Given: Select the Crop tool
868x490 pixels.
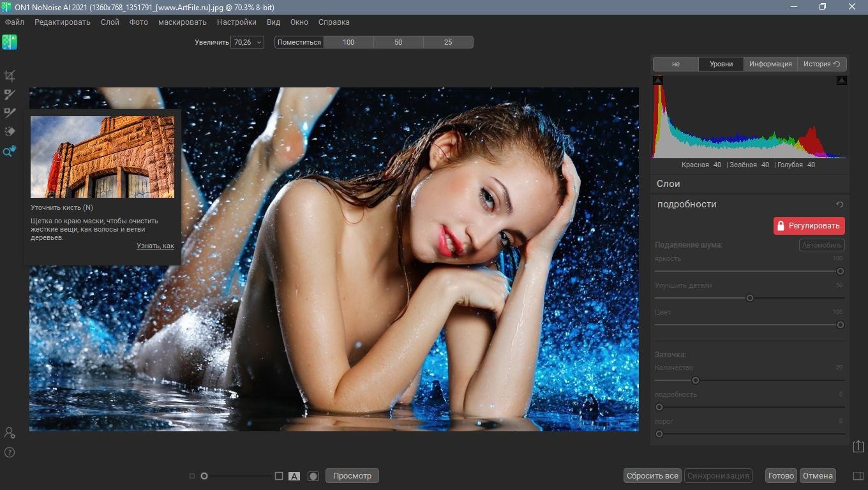Looking at the screenshot, I should coord(10,76).
